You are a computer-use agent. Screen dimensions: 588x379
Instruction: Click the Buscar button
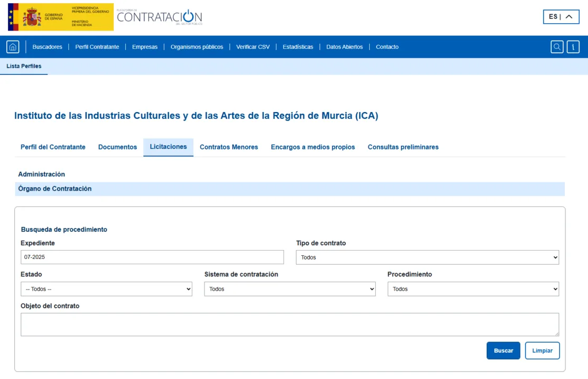click(x=503, y=350)
